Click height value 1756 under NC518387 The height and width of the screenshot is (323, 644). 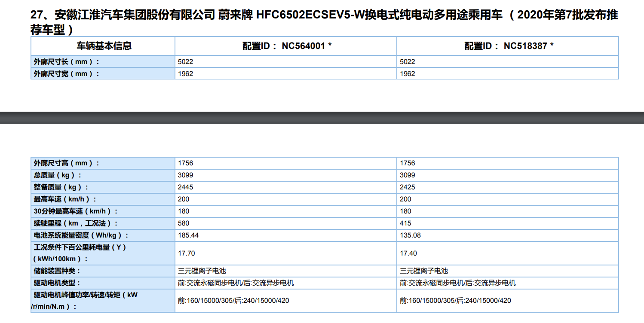pyautogui.click(x=408, y=163)
